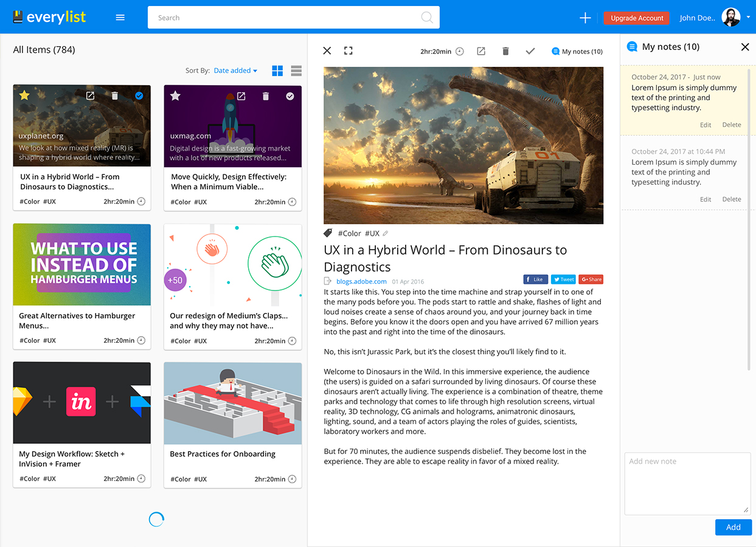Click 'All Items (784)' heading
This screenshot has height=547, width=756.
coord(44,50)
